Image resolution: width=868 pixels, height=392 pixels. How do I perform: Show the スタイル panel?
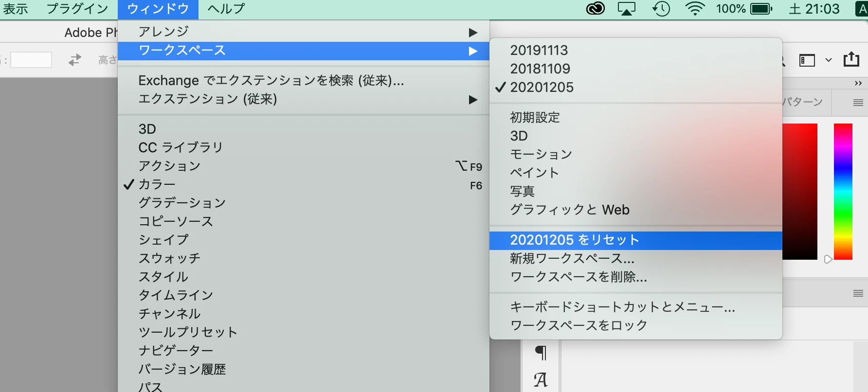[304, 277]
